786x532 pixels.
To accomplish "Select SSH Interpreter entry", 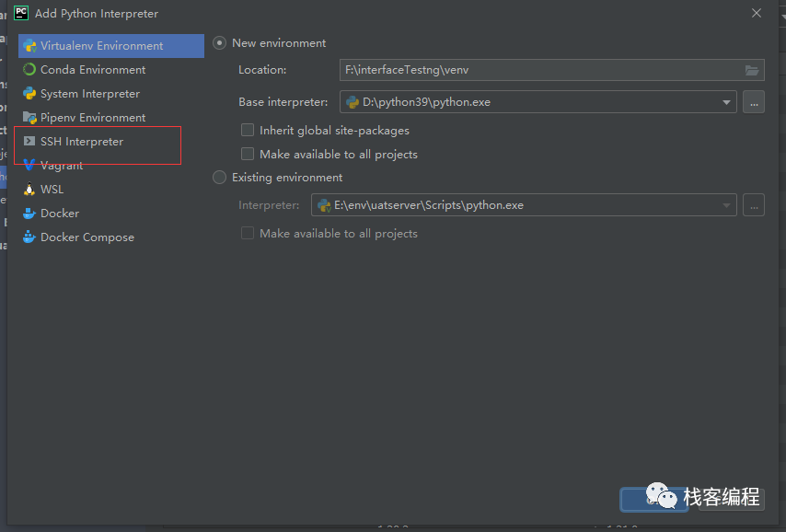I will [110, 142].
